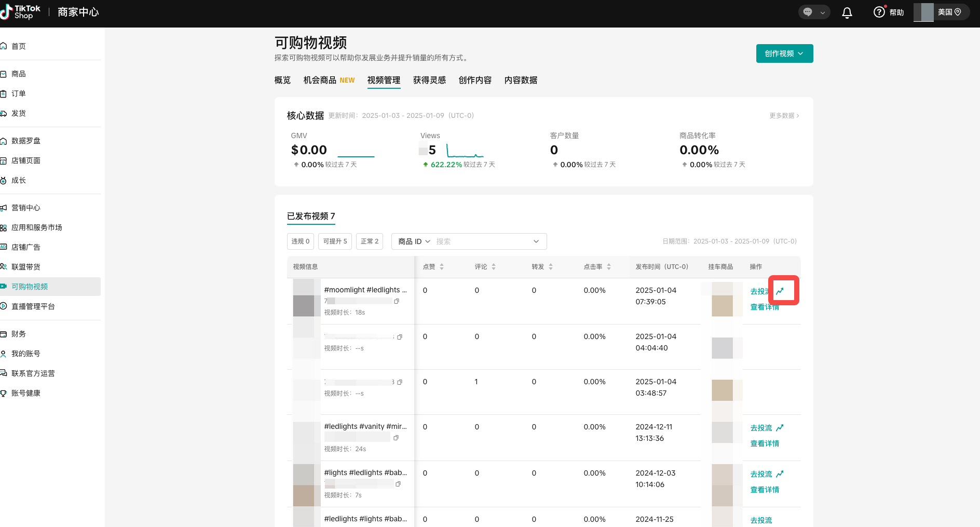The width and height of the screenshot is (980, 527).
Task: Expand the 创作视频 dropdown button
Action: tap(784, 53)
